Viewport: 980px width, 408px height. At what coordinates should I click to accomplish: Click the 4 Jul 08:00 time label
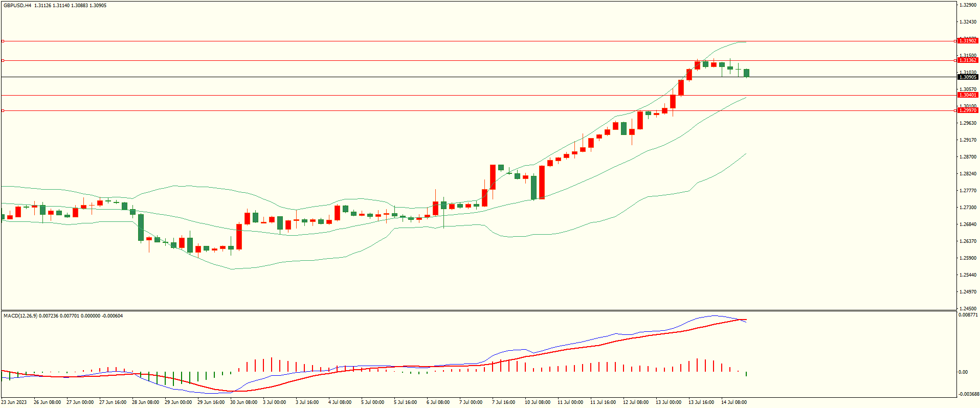point(340,402)
